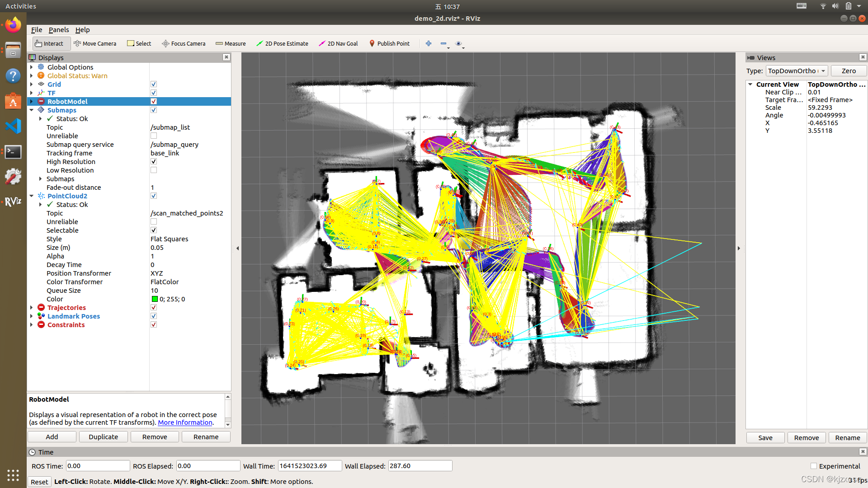Pick the 2D Pose Estimate tool
868x488 pixels.
click(282, 43)
